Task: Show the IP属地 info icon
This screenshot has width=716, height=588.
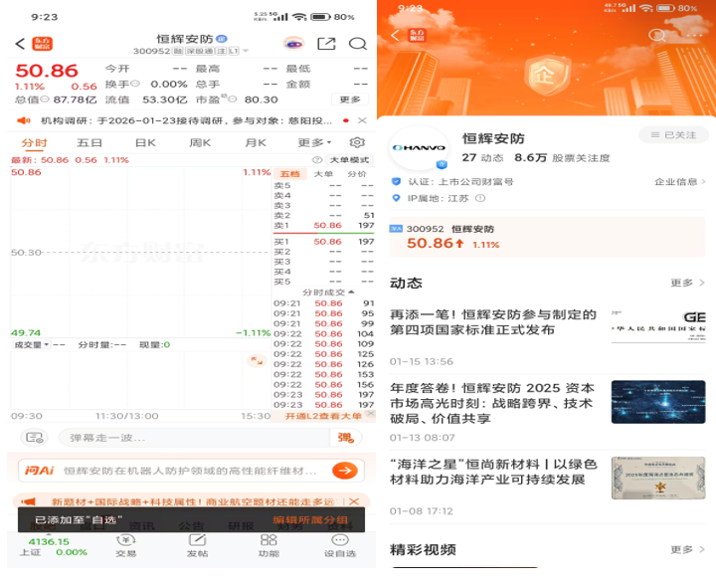Action: point(480,198)
